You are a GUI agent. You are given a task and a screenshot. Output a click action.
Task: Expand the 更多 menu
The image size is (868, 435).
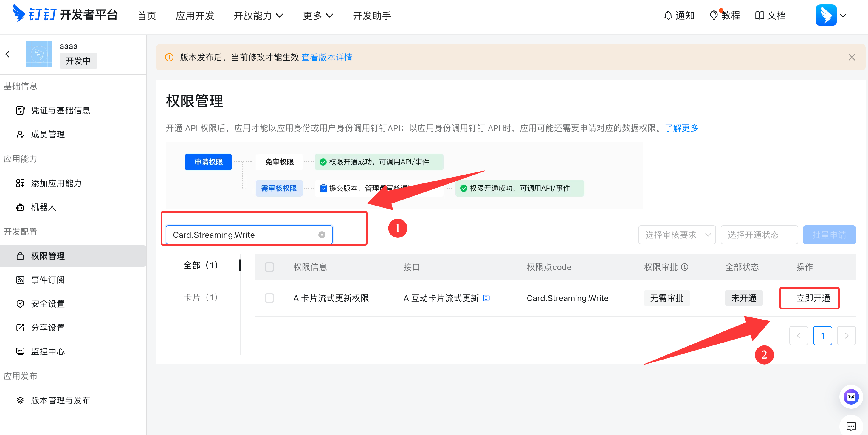[318, 16]
